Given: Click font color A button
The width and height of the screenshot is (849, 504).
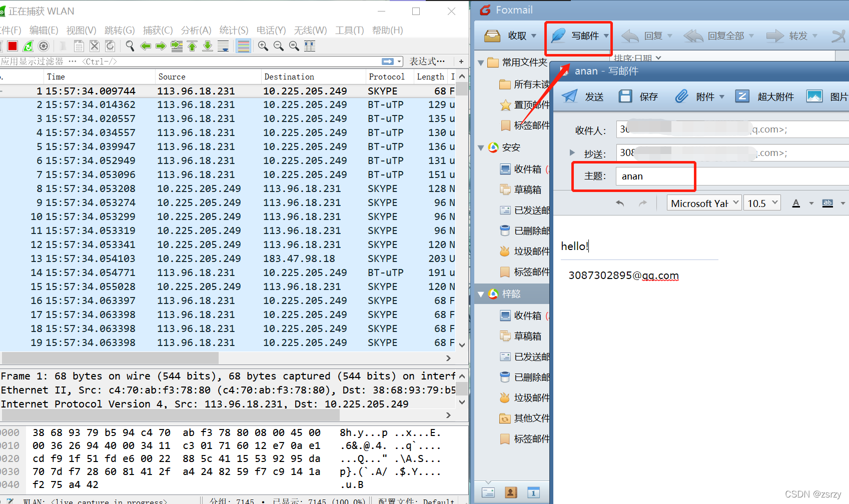Looking at the screenshot, I should pos(796,203).
